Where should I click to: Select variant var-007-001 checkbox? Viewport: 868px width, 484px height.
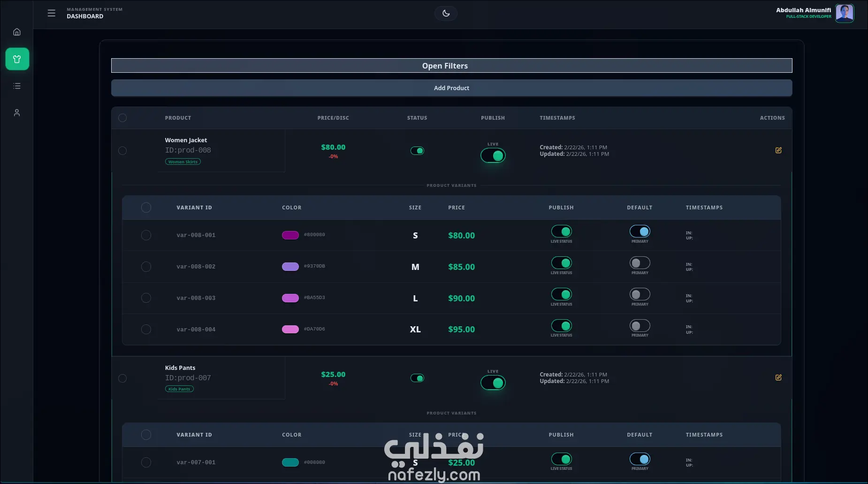click(x=146, y=462)
